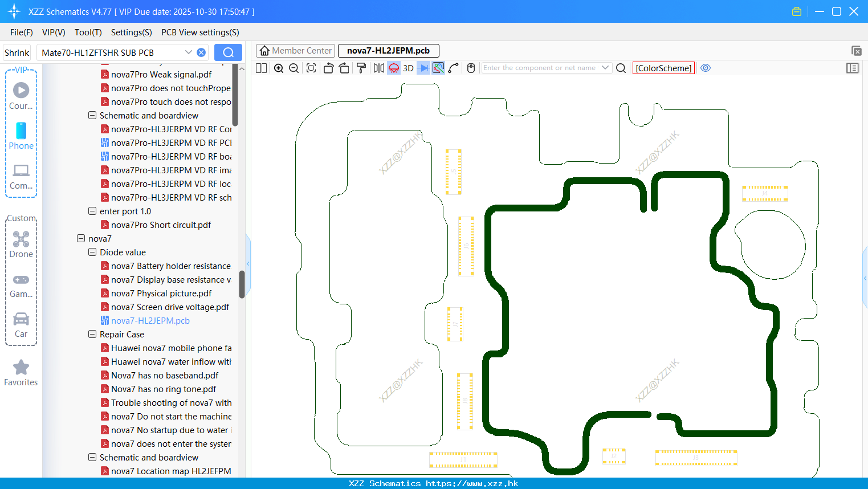
Task: Expand the search history dropdown
Action: point(188,52)
